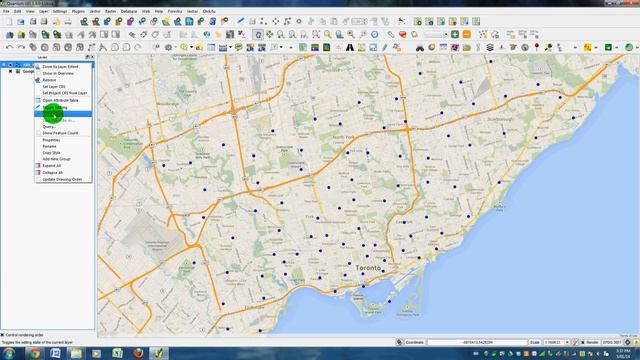Toggle Show Feature Count checkbox
Screen dimensions: 640x360
pyautogui.click(x=38, y=133)
